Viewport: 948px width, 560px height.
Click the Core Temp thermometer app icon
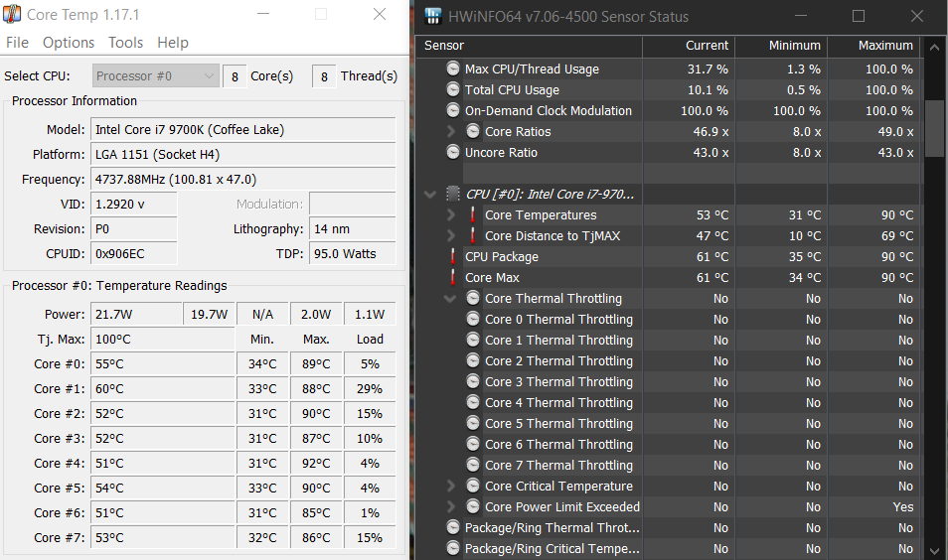click(x=12, y=14)
